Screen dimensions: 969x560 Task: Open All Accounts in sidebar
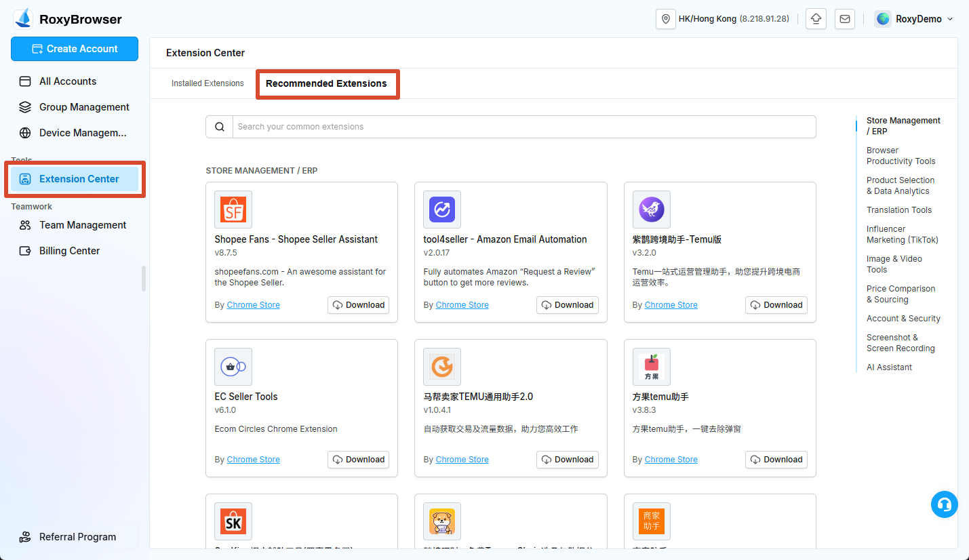coord(75,81)
